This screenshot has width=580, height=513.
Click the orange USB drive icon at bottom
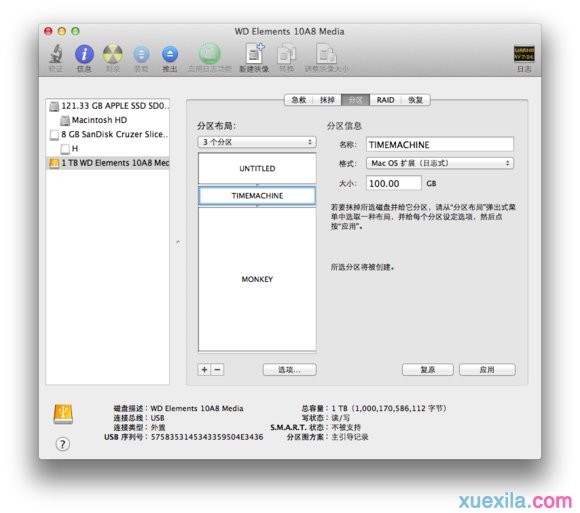tap(63, 414)
